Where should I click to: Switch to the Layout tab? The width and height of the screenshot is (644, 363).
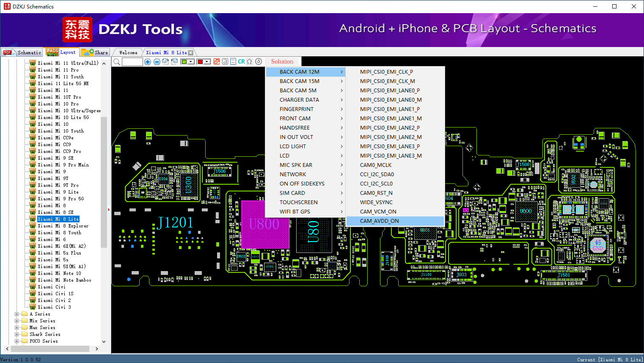tap(61, 52)
